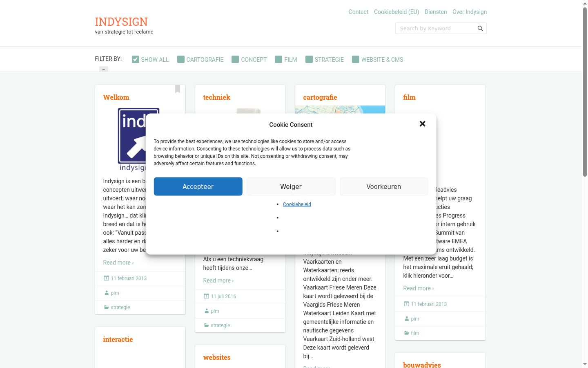Viewport: 588px width, 368px height.
Task: Click calendar icon in Welkom card
Action: (x=107, y=278)
